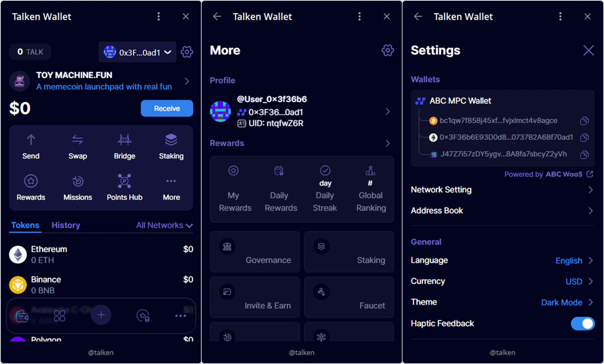Viewport: 604px width, 364px height.
Task: Go back from the More panel
Action: (x=217, y=16)
